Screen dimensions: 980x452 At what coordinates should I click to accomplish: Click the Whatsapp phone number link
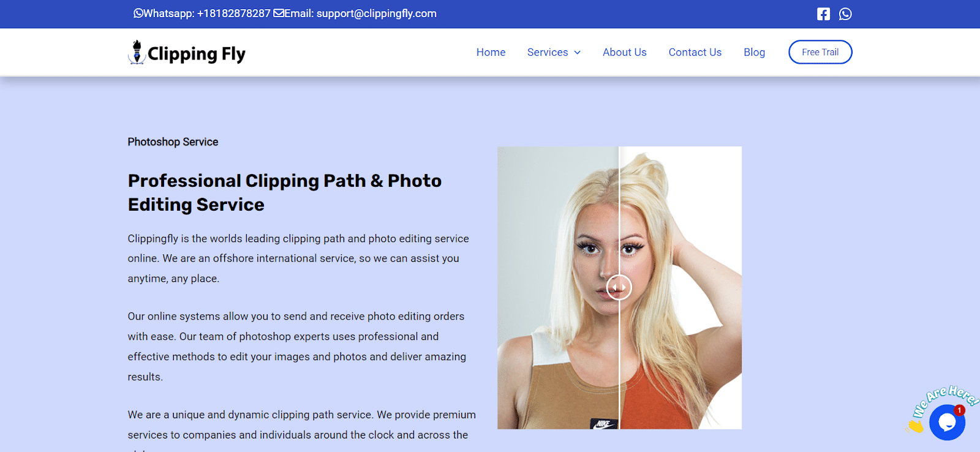(x=233, y=13)
